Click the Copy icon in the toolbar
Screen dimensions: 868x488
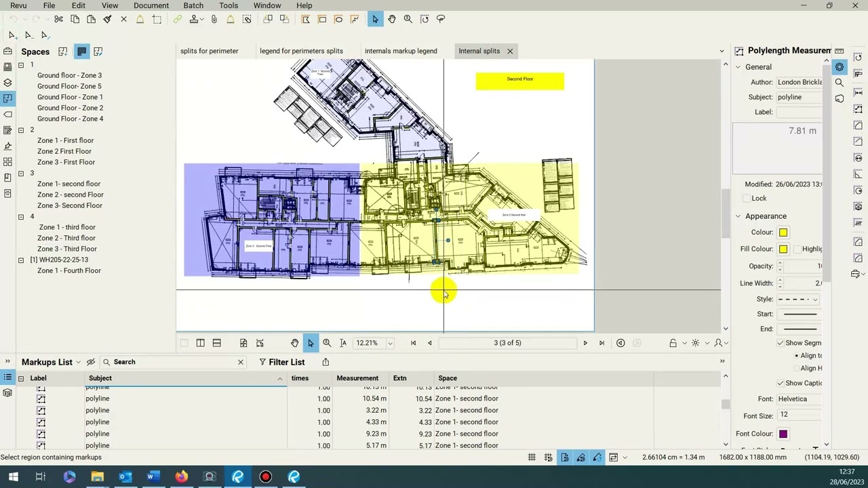[x=75, y=20]
